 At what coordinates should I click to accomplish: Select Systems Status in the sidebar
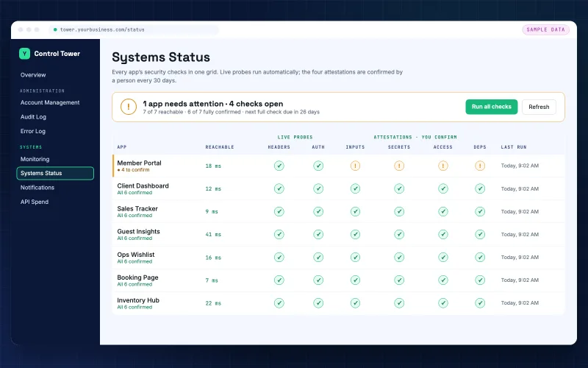tap(55, 173)
